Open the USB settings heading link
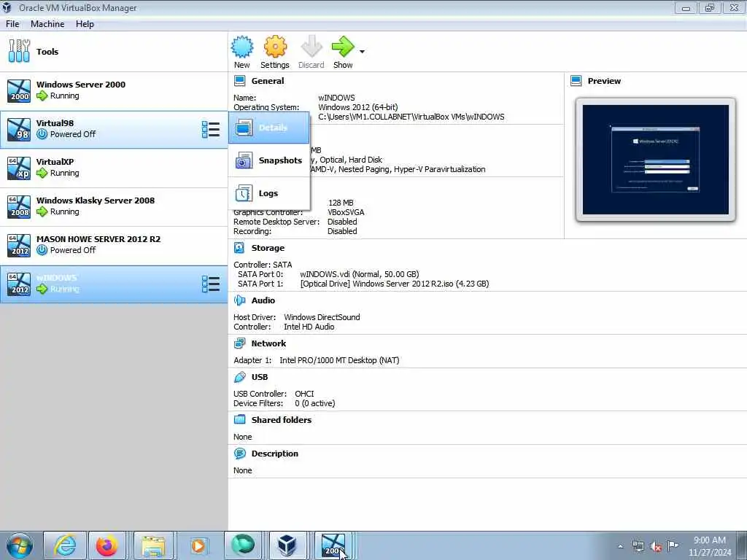The width and height of the screenshot is (747, 560). [x=260, y=377]
